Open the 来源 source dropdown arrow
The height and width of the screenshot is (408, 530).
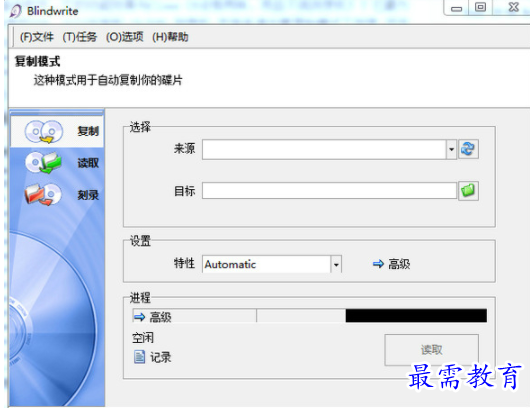[x=451, y=149]
